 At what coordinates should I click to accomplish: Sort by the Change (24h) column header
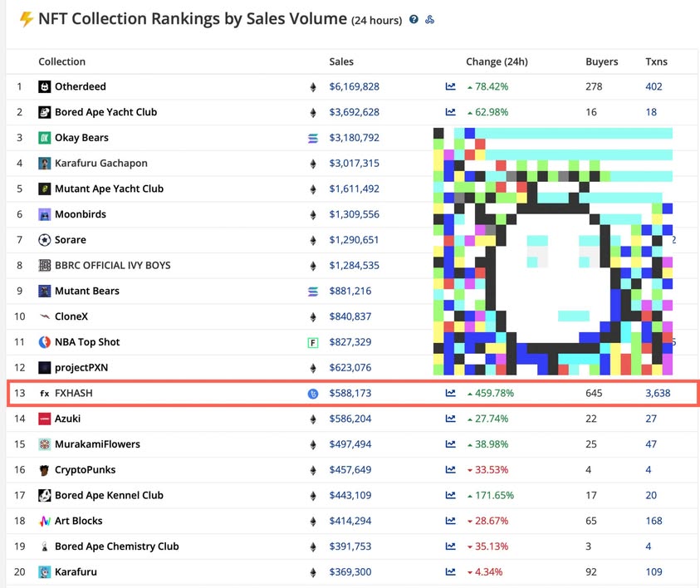pos(497,61)
